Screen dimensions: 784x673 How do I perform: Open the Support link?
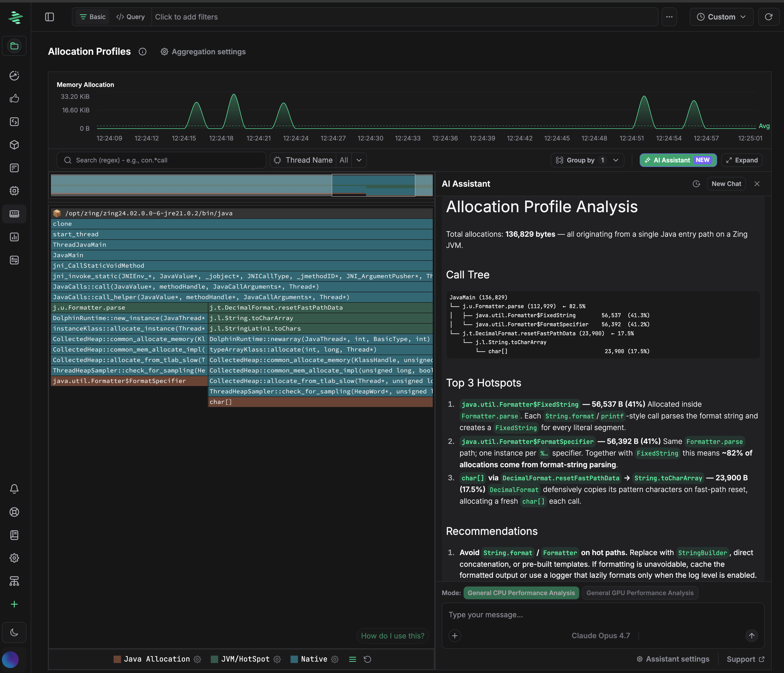click(745, 659)
